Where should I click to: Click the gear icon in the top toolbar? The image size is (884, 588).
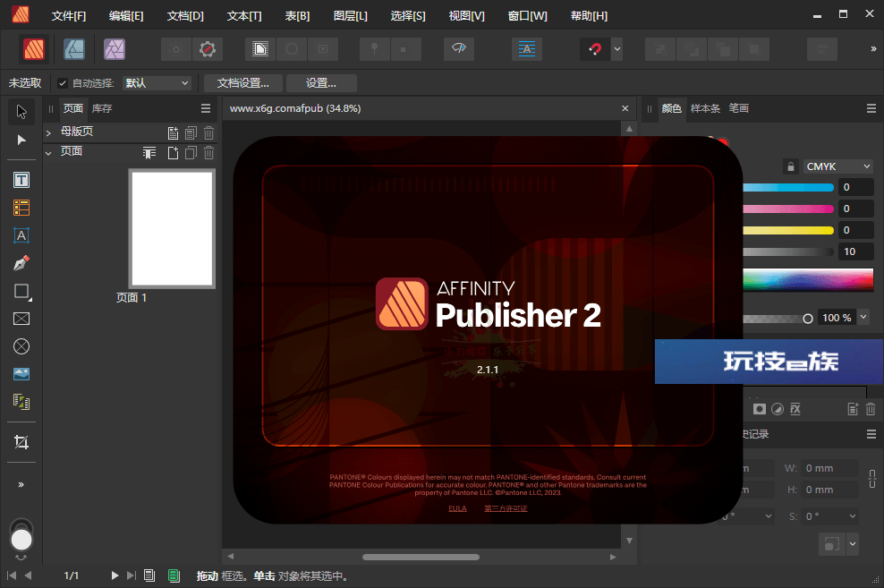(x=208, y=49)
